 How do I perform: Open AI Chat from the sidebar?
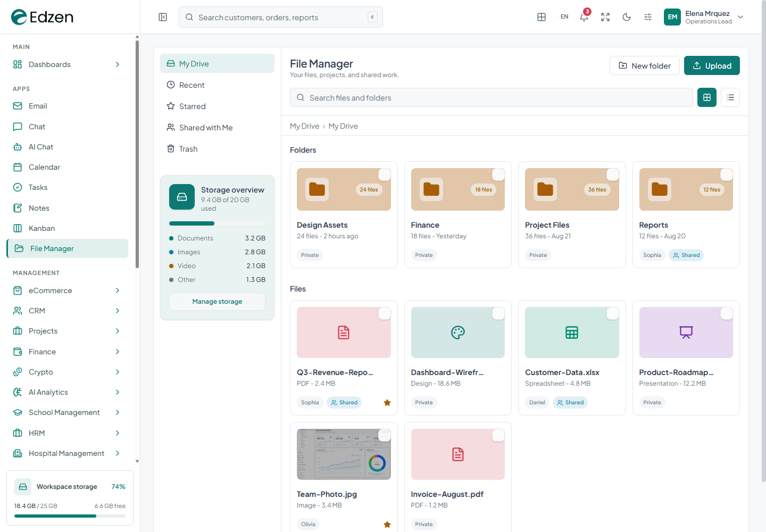click(67, 147)
